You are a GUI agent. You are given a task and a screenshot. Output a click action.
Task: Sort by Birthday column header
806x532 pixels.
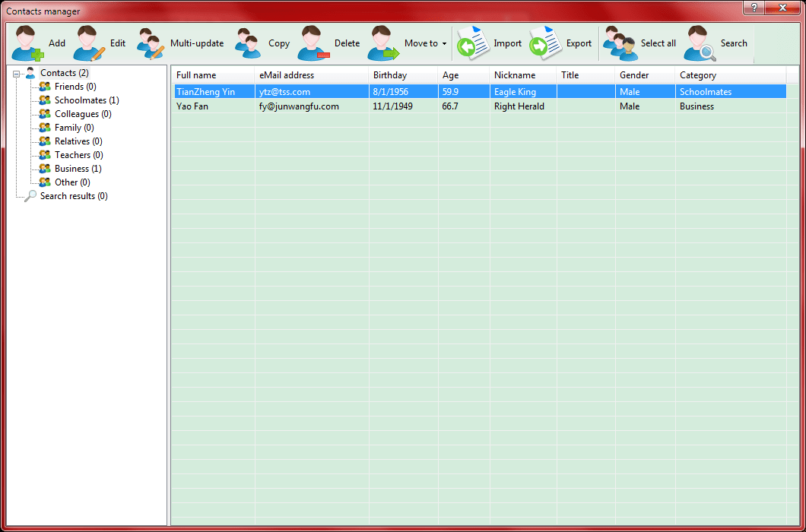[404, 75]
